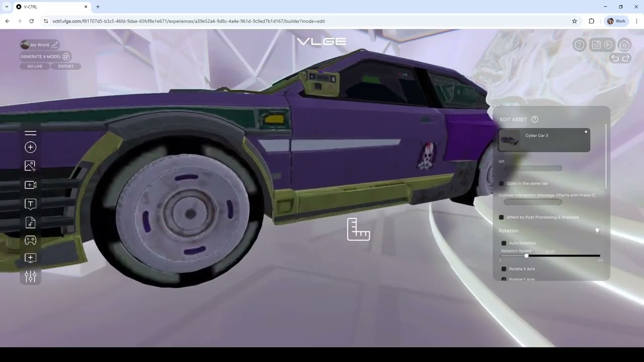This screenshot has width=644, height=362.
Task: Click the My World name label
Action: pos(40,45)
